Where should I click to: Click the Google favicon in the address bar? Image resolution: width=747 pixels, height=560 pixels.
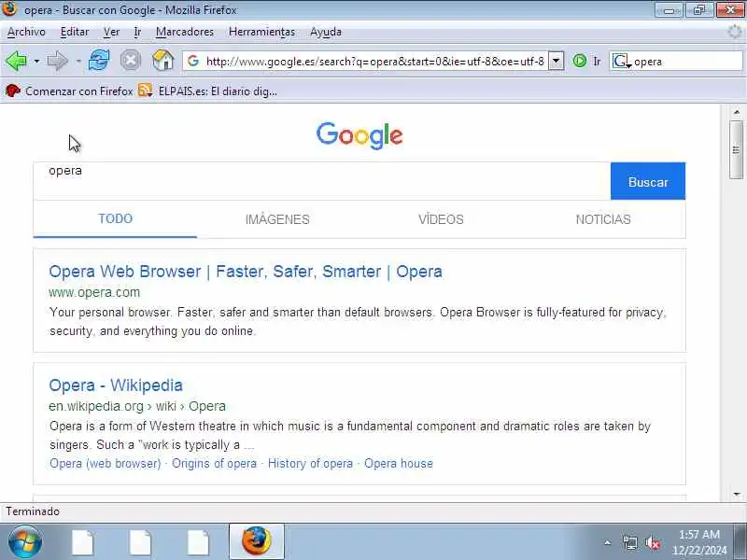(193, 61)
